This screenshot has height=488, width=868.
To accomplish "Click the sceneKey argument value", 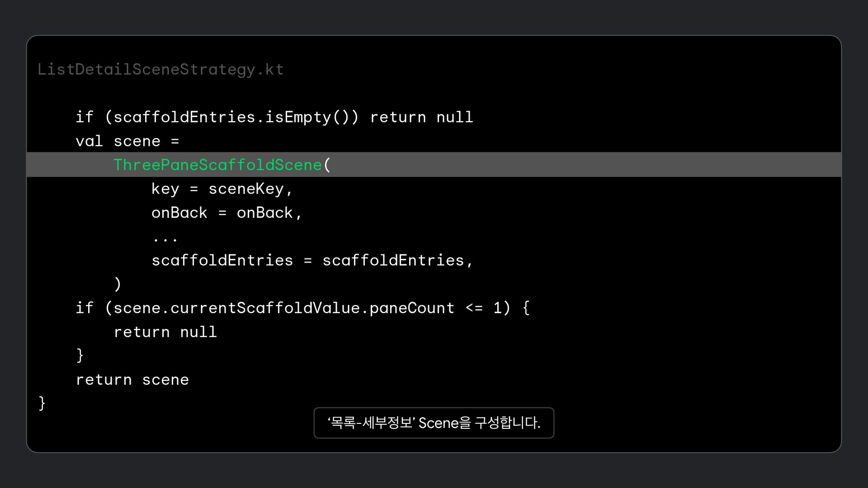I will coord(246,189).
